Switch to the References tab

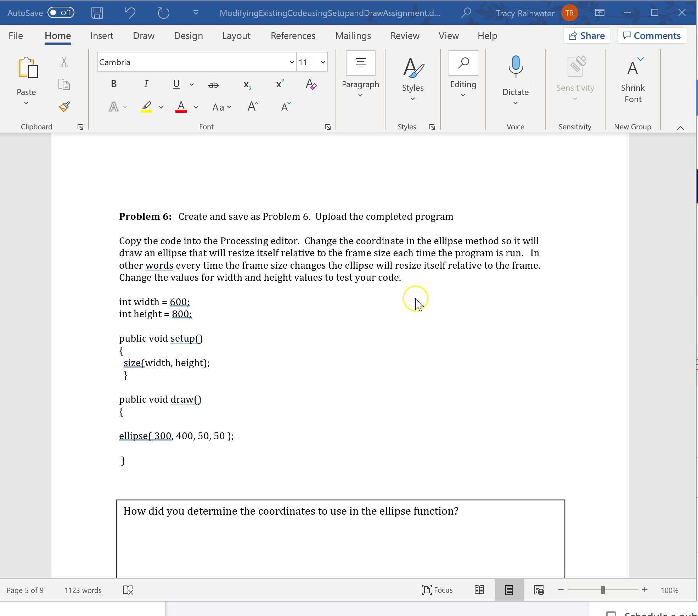click(293, 35)
